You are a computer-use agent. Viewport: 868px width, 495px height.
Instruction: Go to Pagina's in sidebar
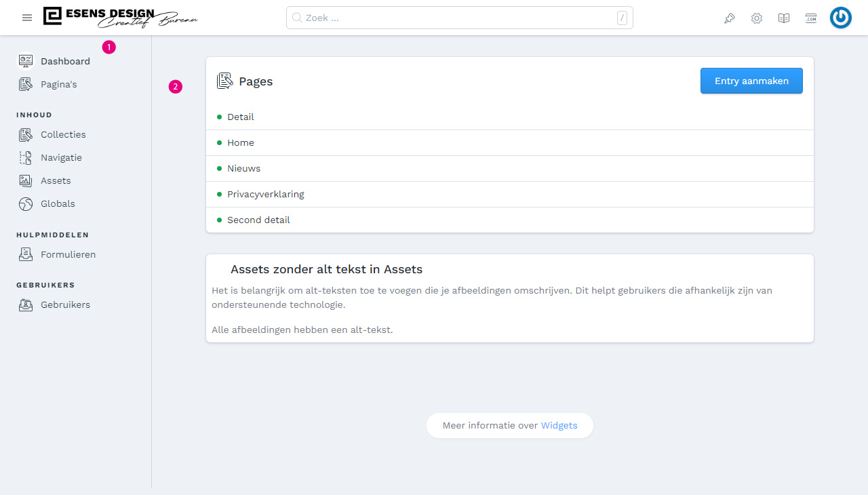click(58, 84)
